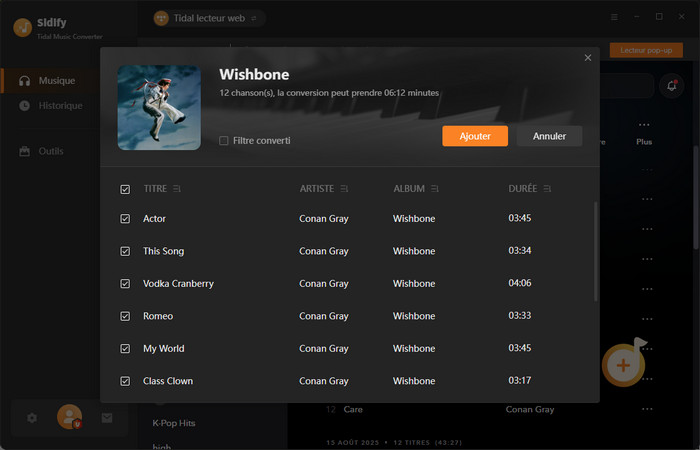Click the Annuler button
The image size is (700, 450).
tap(549, 136)
